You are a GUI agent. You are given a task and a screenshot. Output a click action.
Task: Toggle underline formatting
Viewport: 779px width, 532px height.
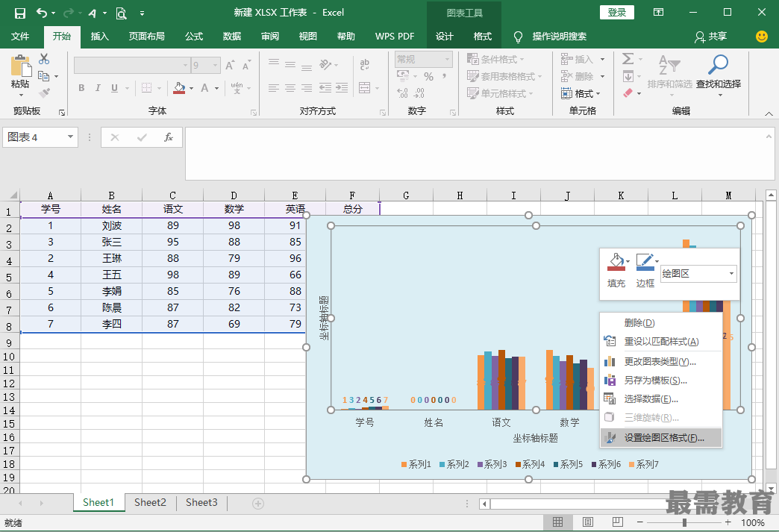coord(114,88)
